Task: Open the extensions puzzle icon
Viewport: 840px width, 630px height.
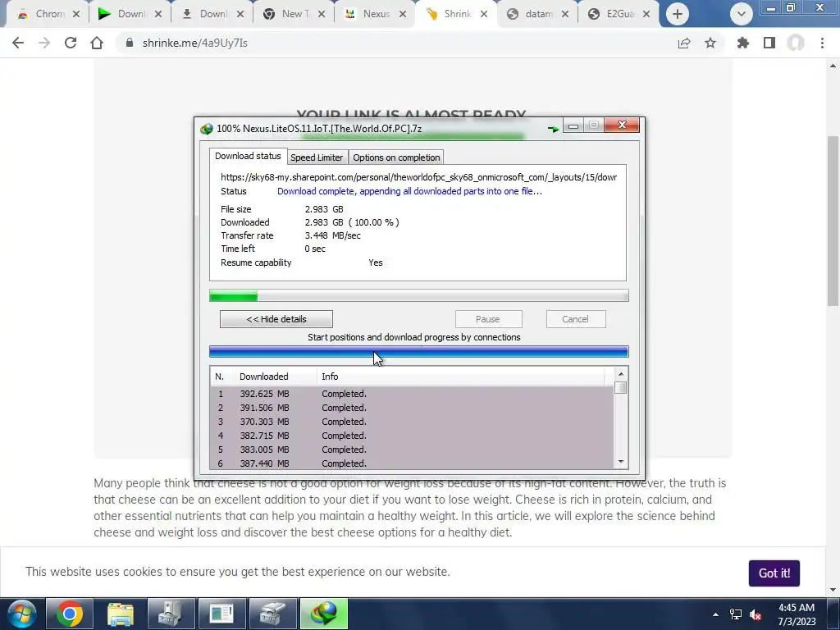Action: pos(743,43)
